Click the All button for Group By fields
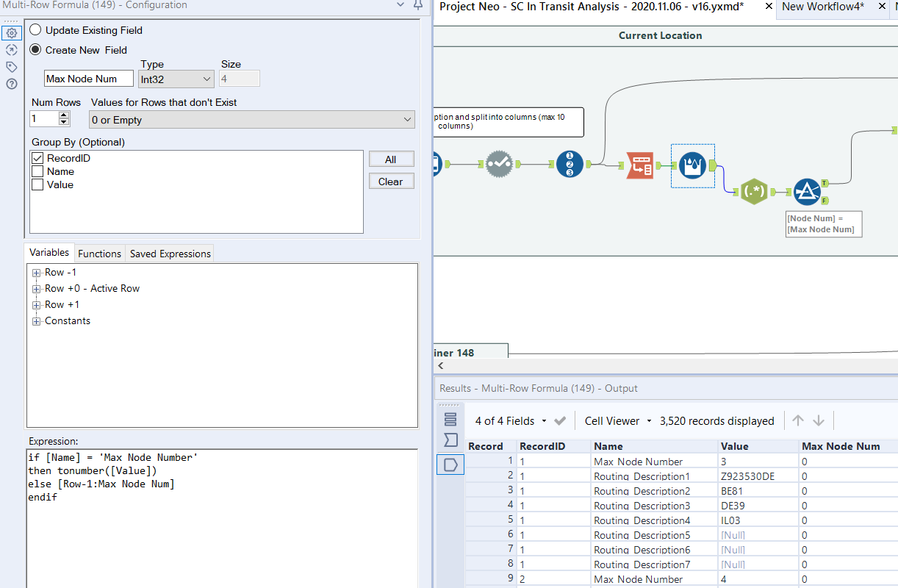Screen dimensions: 898x588 [x=391, y=159]
